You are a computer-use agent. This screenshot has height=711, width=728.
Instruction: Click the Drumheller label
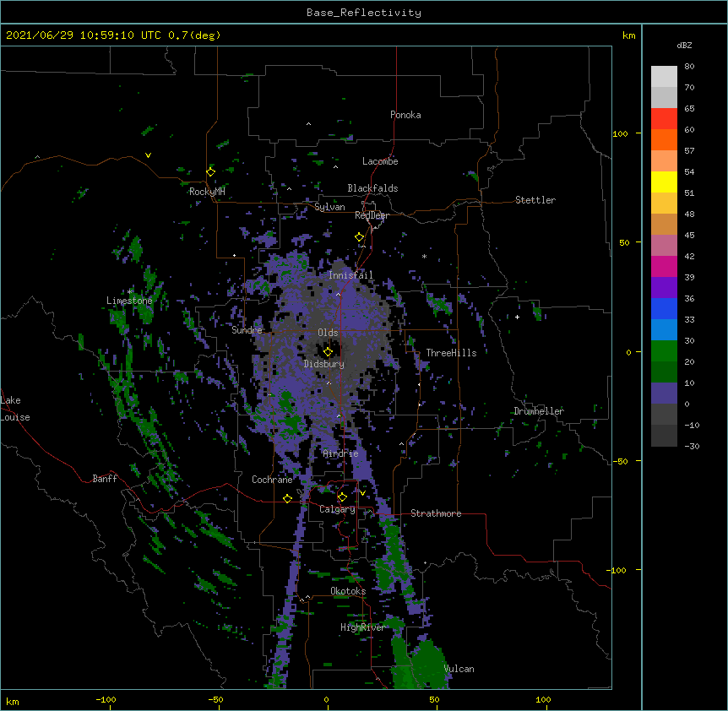539,411
